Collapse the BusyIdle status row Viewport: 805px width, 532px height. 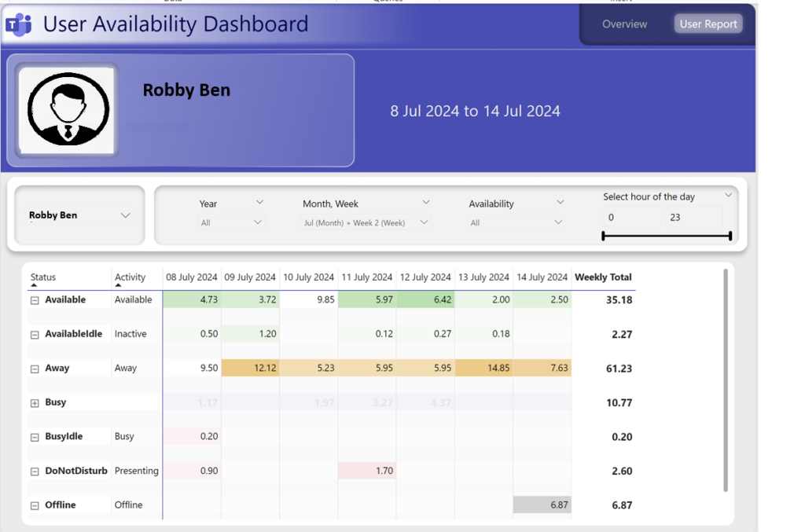pyautogui.click(x=35, y=437)
